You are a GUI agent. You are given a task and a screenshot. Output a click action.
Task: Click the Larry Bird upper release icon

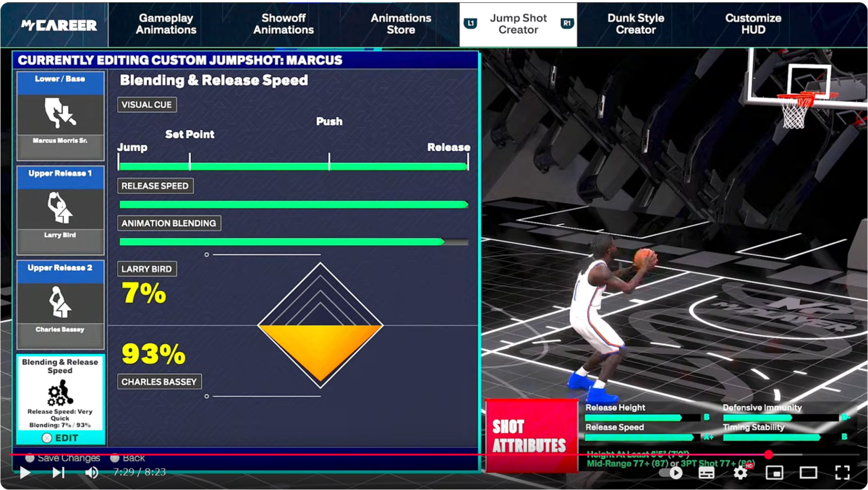pyautogui.click(x=60, y=208)
